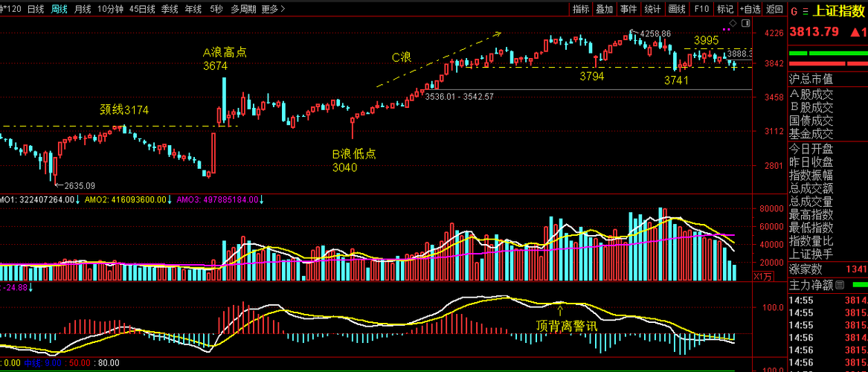Switch to 季线 period
The image size is (868, 372).
[x=170, y=9]
